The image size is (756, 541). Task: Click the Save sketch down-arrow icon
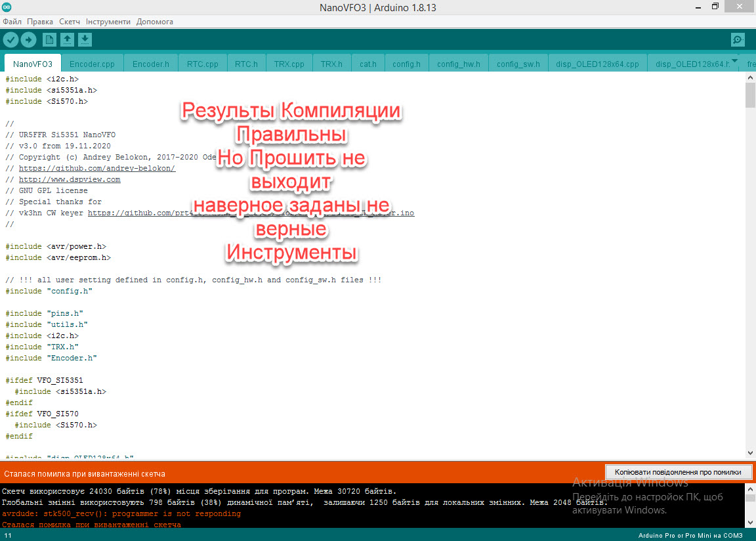click(x=85, y=40)
